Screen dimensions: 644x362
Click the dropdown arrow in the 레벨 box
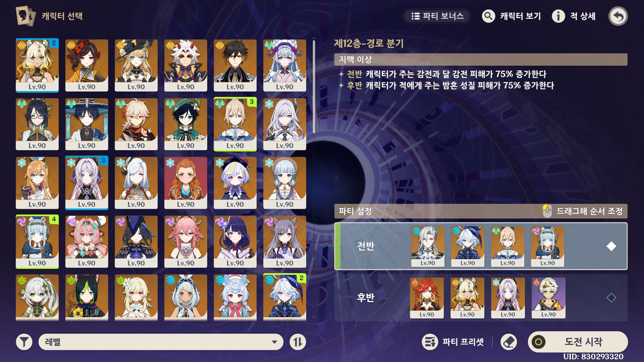(x=274, y=342)
